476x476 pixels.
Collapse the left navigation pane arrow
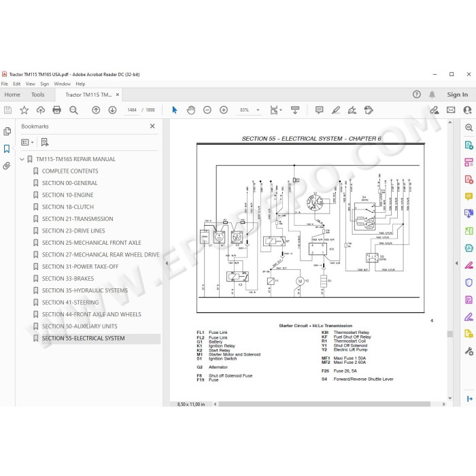click(167, 264)
